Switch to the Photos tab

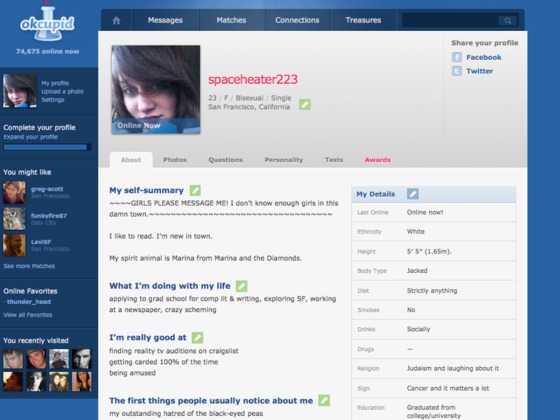tap(175, 160)
